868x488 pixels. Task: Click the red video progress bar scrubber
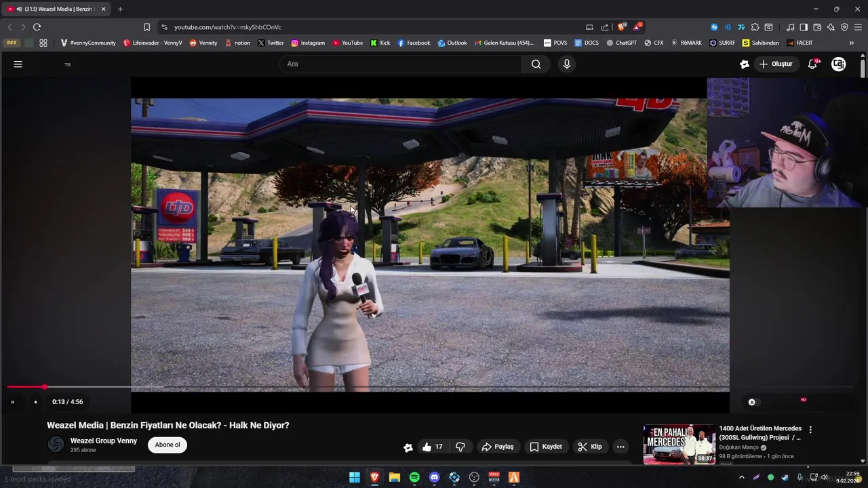click(x=45, y=387)
